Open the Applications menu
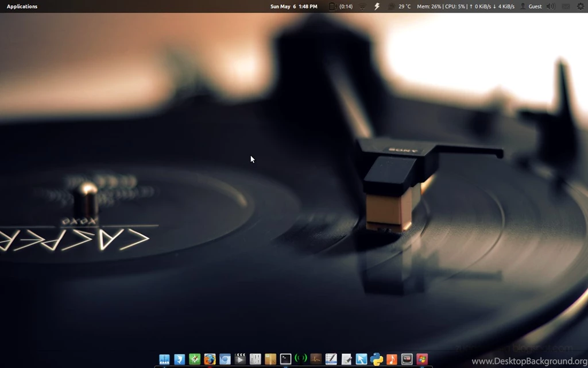 tap(22, 6)
